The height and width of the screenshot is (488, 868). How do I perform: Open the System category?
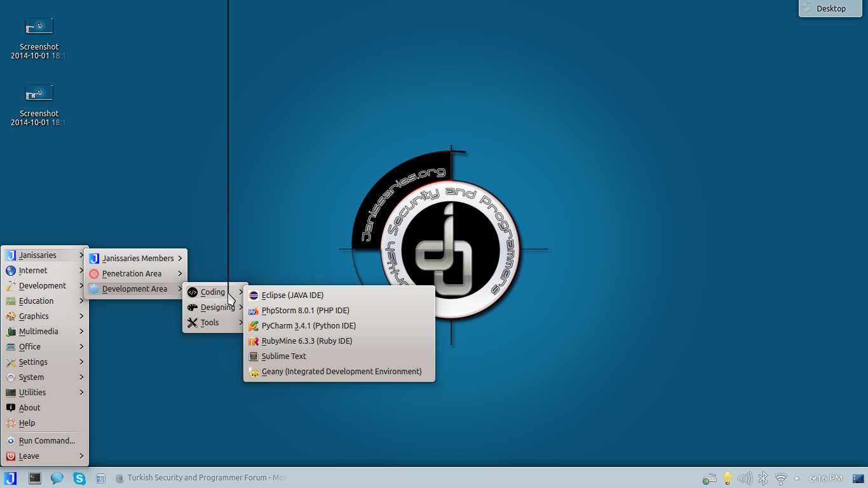click(45, 377)
